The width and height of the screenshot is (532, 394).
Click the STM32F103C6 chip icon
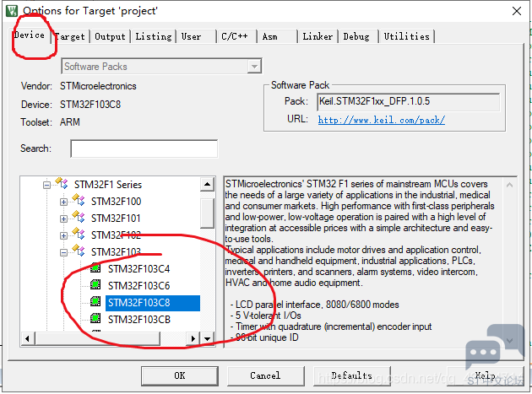[95, 284]
